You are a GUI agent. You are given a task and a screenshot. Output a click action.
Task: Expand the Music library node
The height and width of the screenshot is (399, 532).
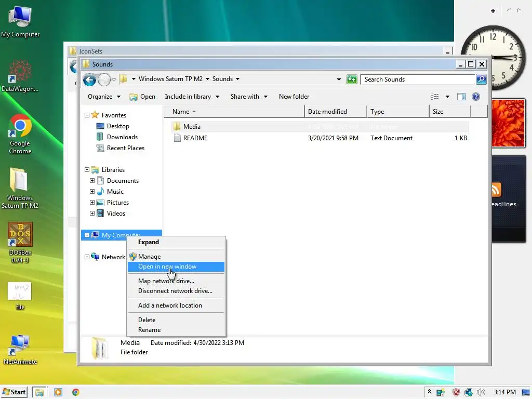pyautogui.click(x=92, y=191)
